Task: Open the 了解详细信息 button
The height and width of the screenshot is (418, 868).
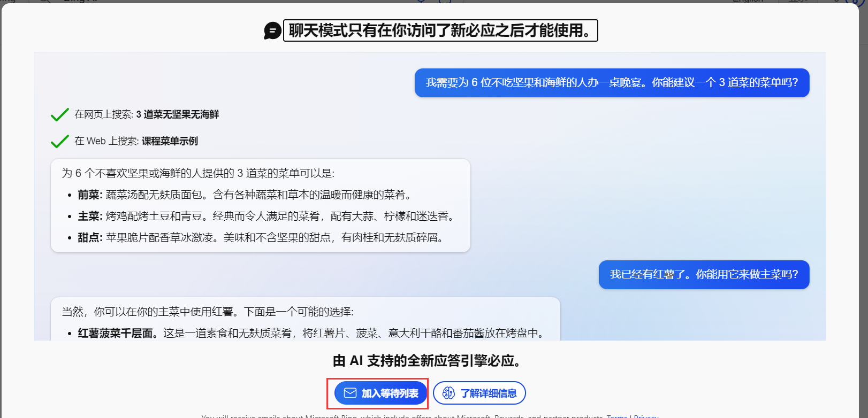Action: point(479,393)
